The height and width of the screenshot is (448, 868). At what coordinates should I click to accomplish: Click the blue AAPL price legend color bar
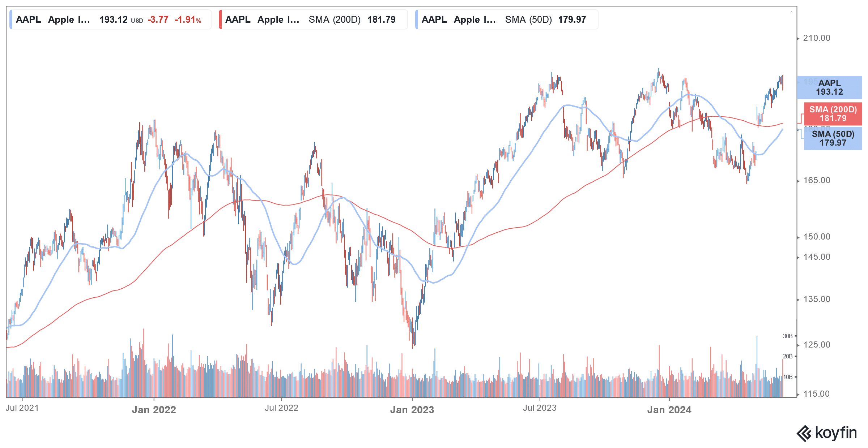(11, 20)
